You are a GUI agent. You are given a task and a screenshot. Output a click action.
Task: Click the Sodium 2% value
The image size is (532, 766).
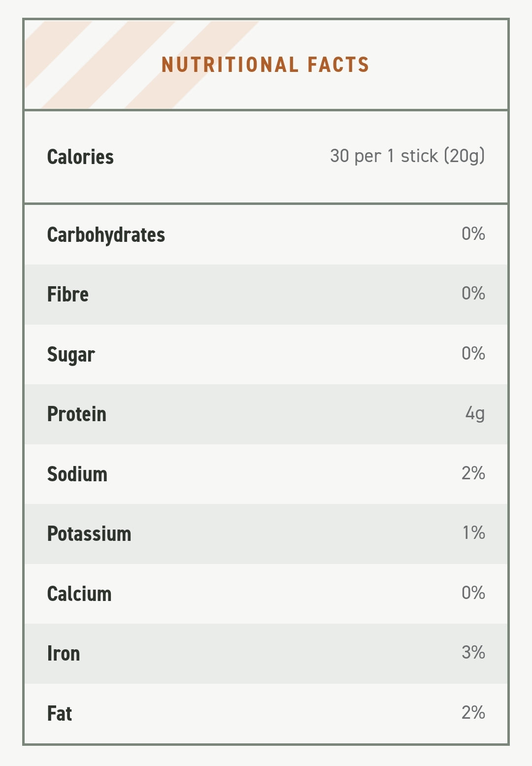[x=473, y=473]
